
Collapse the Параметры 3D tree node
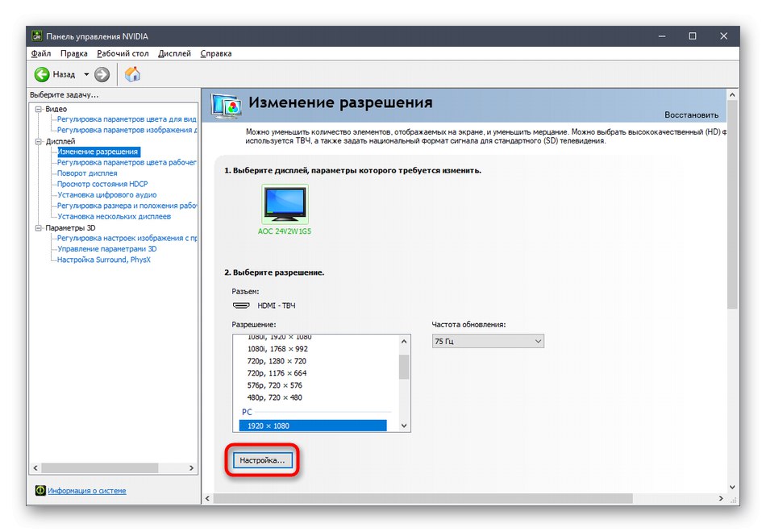39,227
